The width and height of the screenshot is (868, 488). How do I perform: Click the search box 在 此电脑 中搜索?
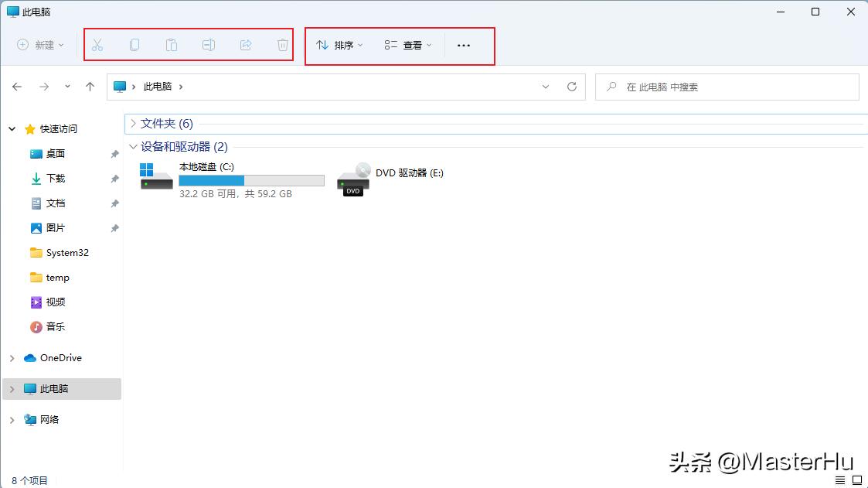pos(727,87)
